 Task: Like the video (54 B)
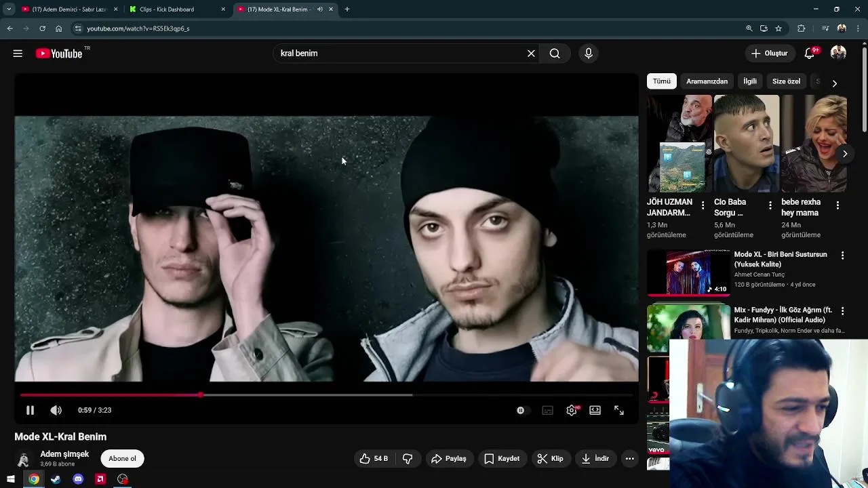click(x=374, y=459)
